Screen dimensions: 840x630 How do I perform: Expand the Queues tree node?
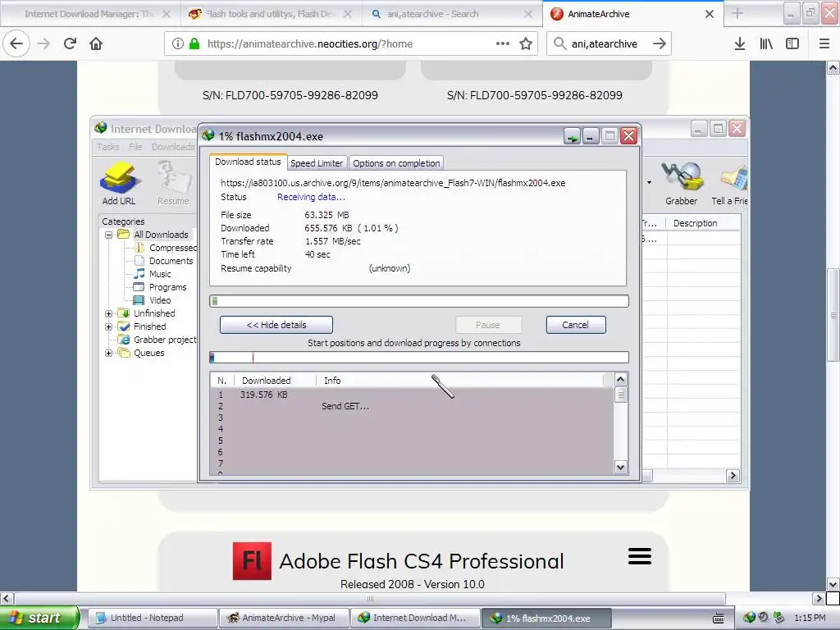109,353
